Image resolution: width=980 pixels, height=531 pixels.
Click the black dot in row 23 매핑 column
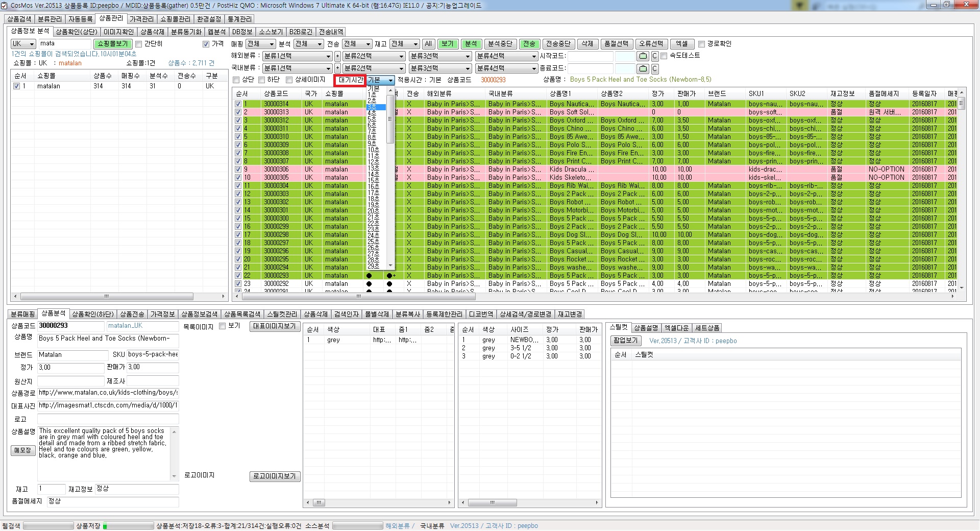point(369,284)
